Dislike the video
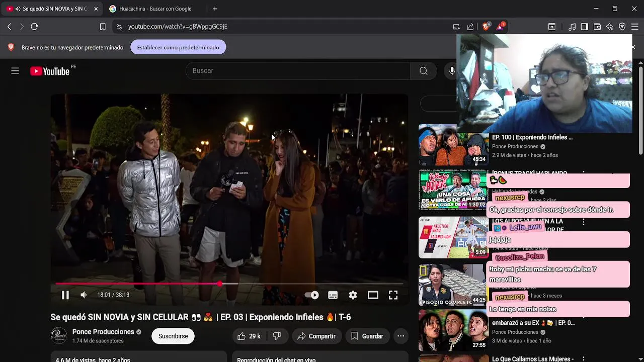This screenshot has width=644, height=362. [x=277, y=336]
